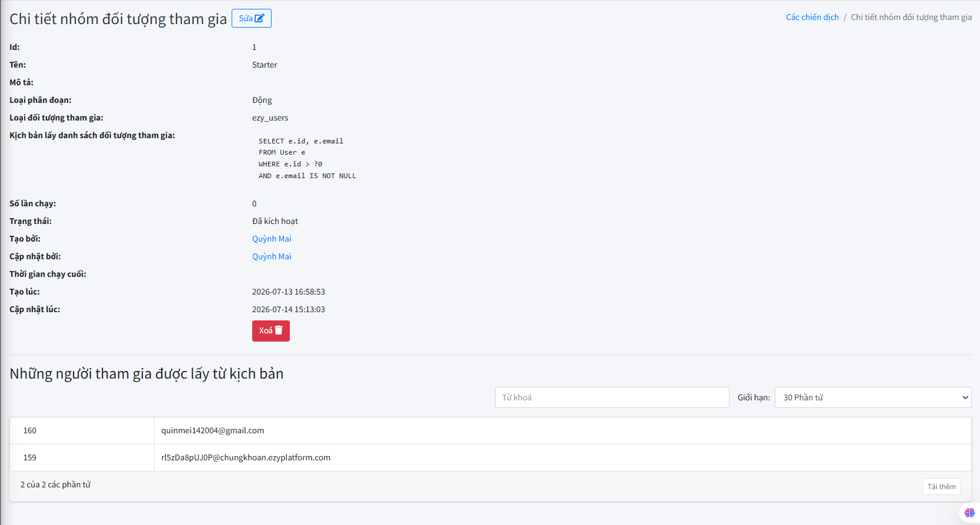Click the Động segment type value

pos(262,100)
